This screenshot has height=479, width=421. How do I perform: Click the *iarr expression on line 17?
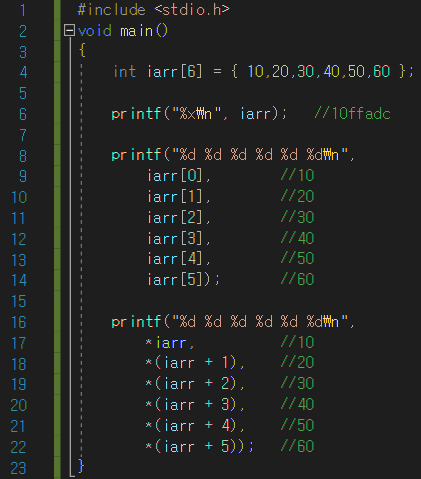(x=166, y=343)
